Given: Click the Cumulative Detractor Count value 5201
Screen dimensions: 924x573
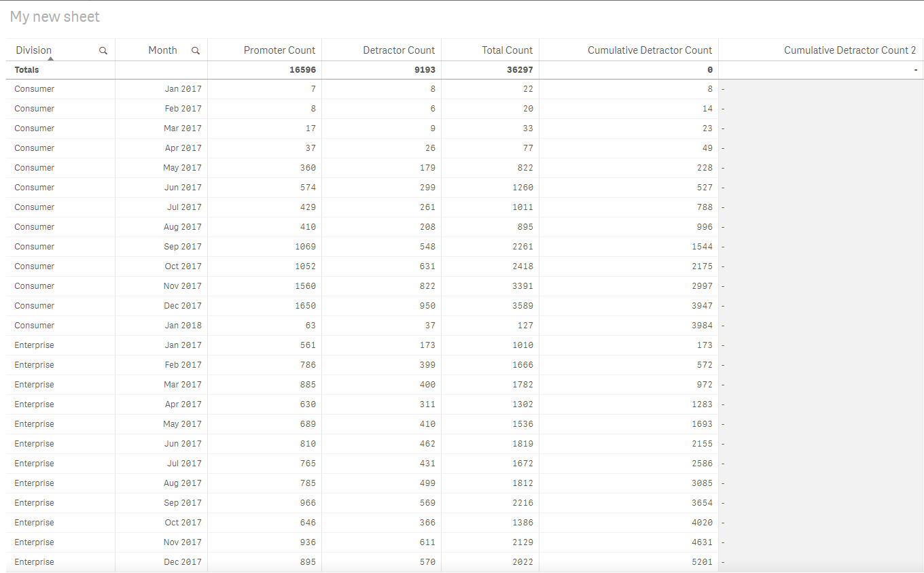Looking at the screenshot, I should point(703,561).
